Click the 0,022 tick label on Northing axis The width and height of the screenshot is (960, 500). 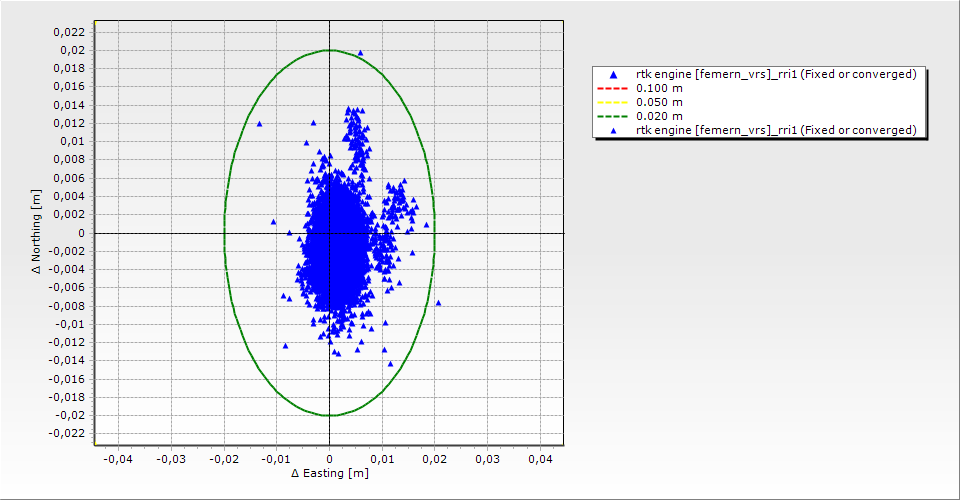click(68, 32)
